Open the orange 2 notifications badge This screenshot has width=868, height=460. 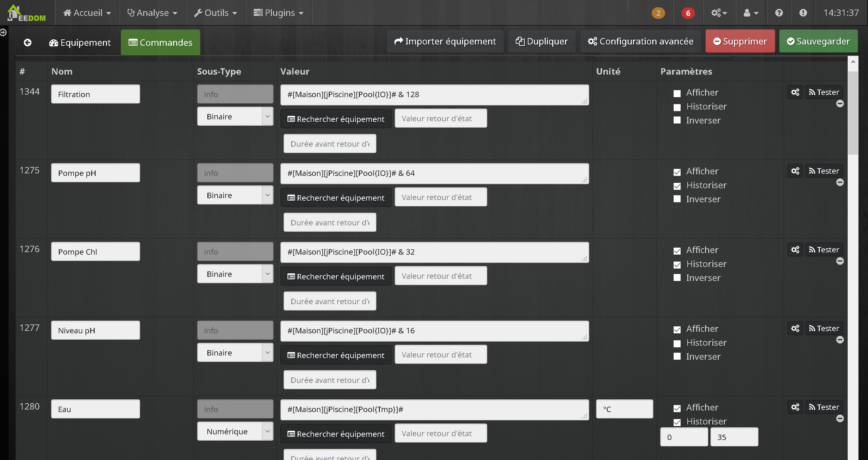pyautogui.click(x=658, y=13)
